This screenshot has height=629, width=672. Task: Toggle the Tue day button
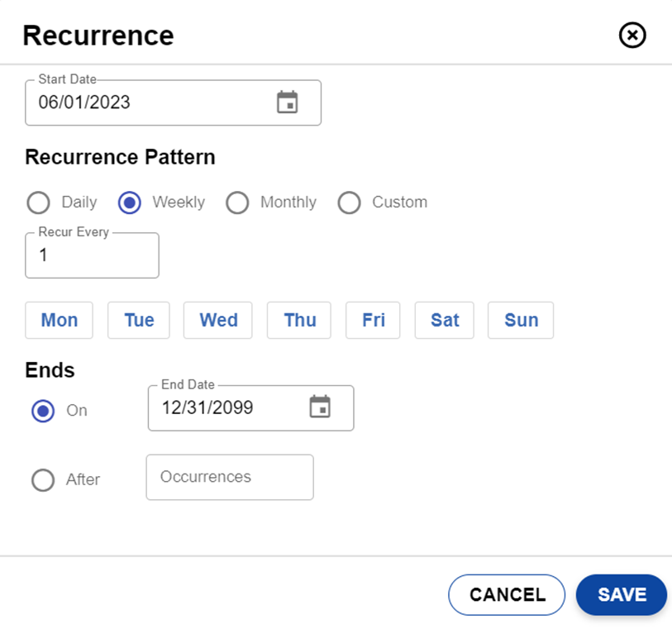139,321
